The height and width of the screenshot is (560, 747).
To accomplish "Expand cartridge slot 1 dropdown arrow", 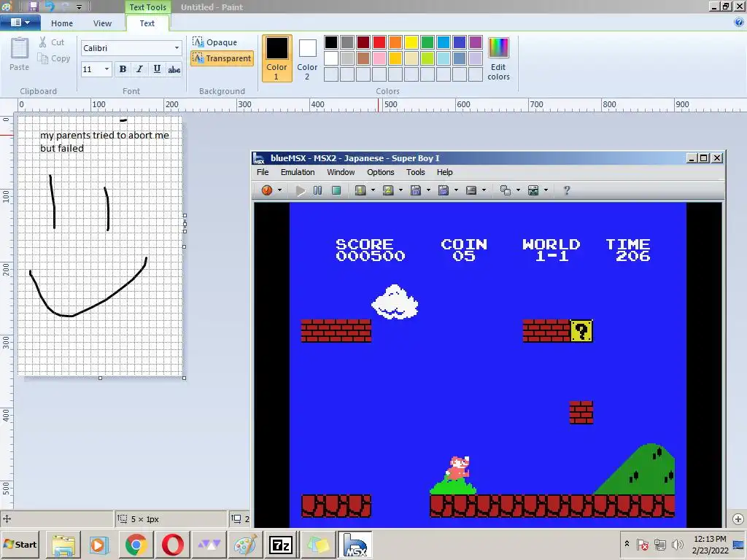I will coord(373,190).
